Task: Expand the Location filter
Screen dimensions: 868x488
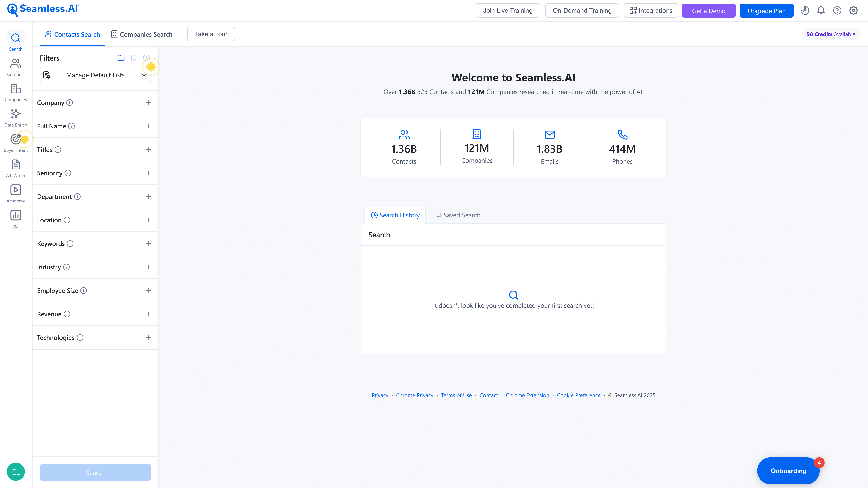Action: pyautogui.click(x=148, y=220)
